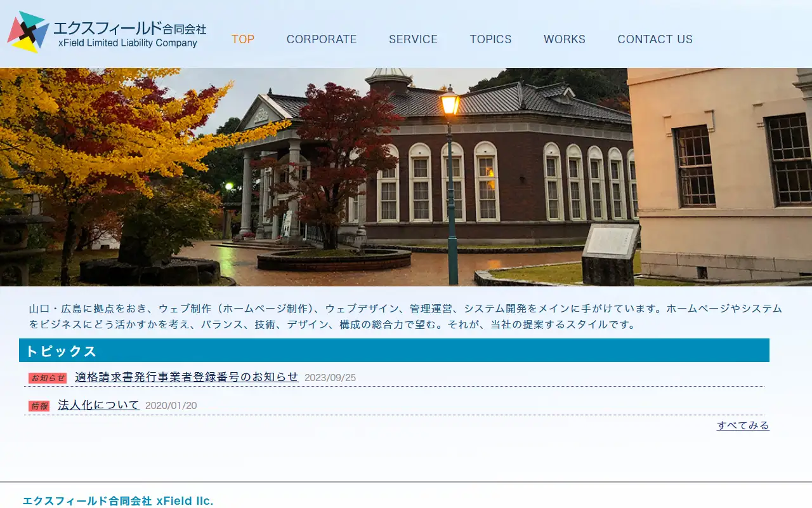Click the footer text エクスフィールド合同会社 xField llc.
Screen dimensions: 812x508
[x=118, y=501]
